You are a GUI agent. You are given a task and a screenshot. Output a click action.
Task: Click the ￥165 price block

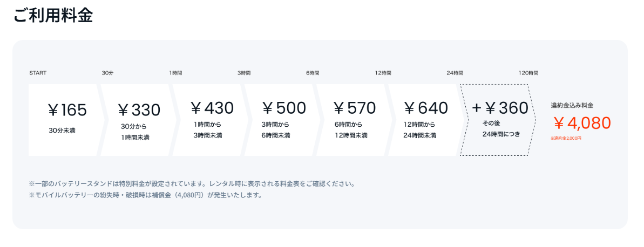point(66,120)
